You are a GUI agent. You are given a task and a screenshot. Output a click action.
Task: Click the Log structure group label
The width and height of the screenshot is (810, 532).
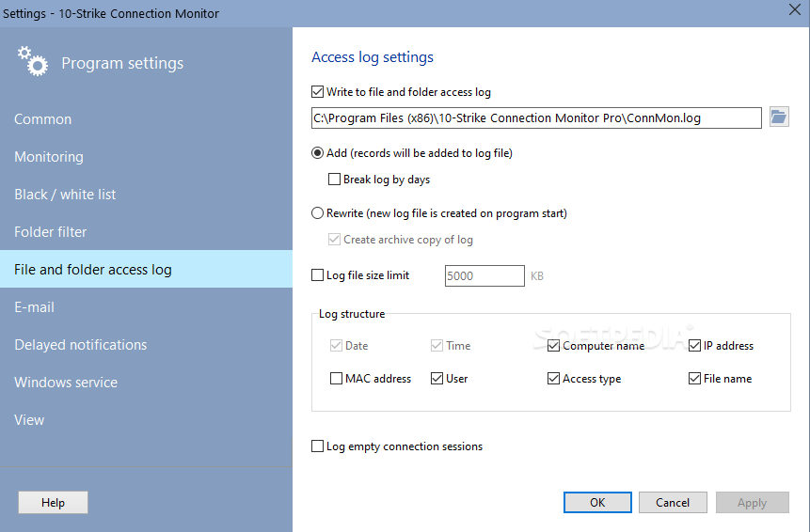pos(352,314)
